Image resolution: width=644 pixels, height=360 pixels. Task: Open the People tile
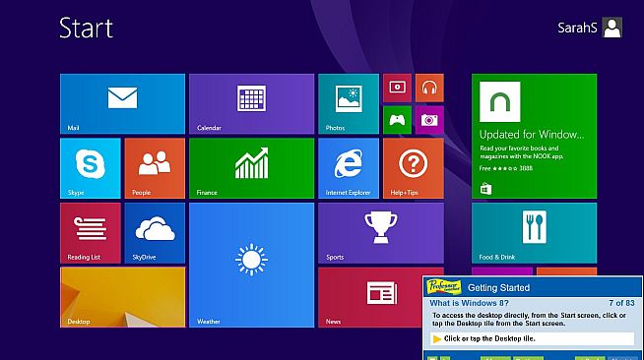click(155, 168)
